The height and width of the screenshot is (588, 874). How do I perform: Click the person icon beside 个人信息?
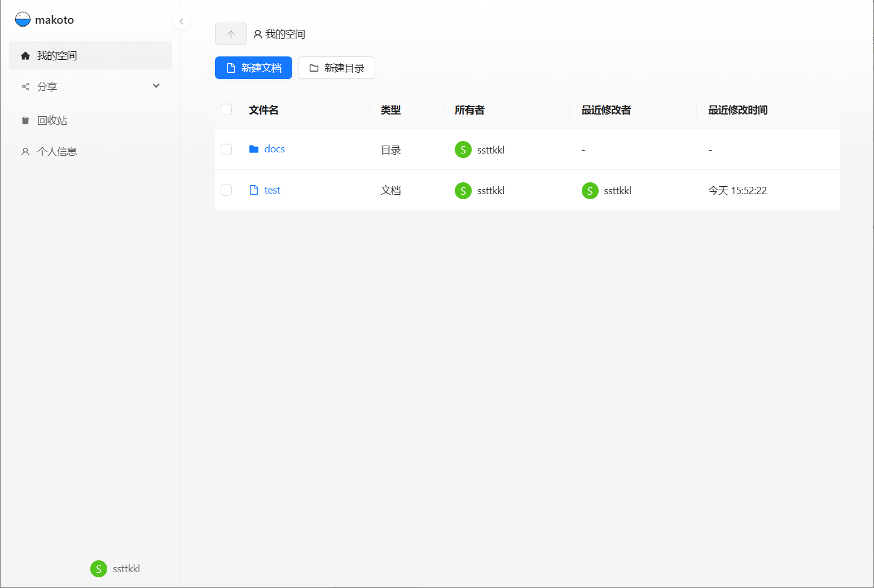click(25, 151)
